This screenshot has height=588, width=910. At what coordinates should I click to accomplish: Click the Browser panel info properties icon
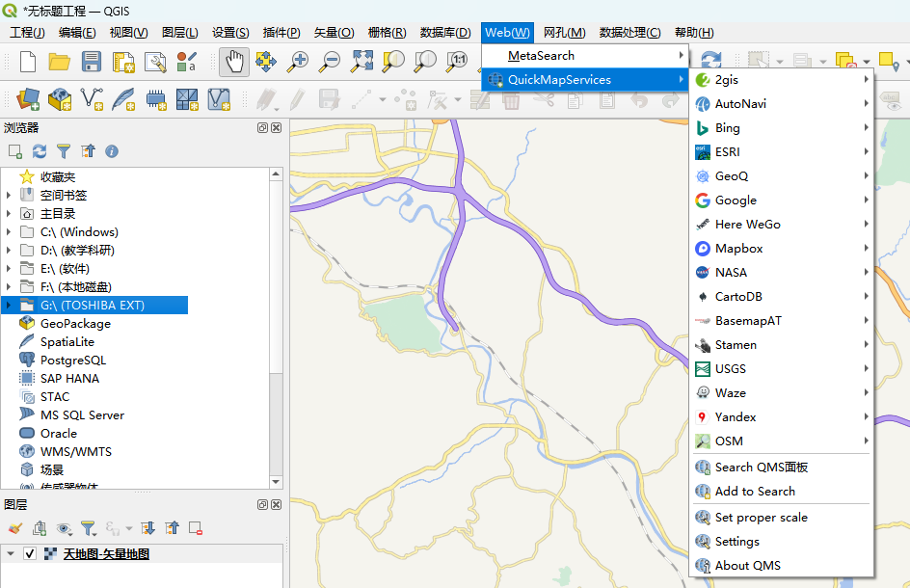point(112,151)
